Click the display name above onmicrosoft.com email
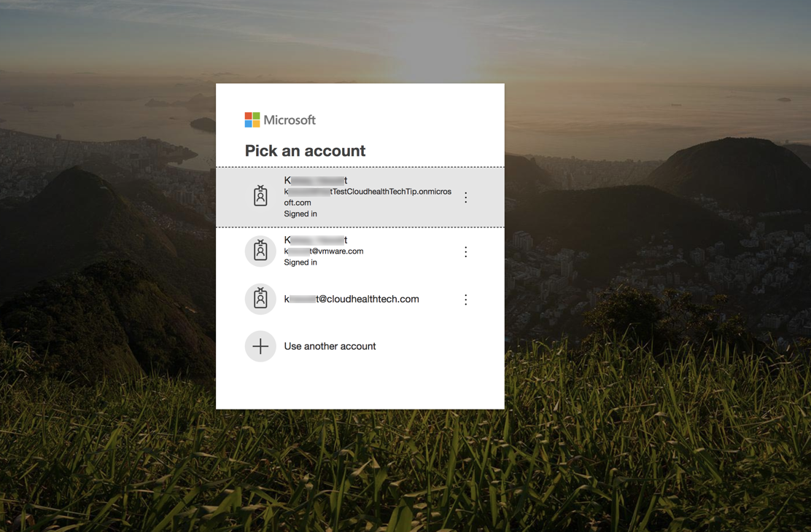The image size is (811, 532). (315, 180)
